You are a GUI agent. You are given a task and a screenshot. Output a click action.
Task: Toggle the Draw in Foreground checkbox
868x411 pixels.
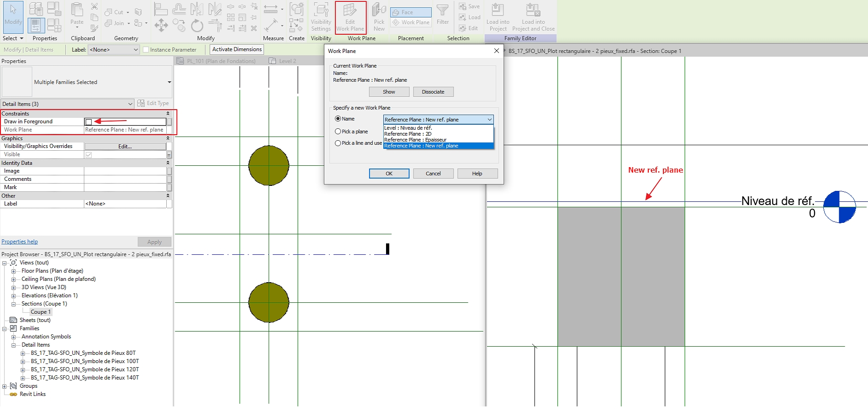pos(88,121)
